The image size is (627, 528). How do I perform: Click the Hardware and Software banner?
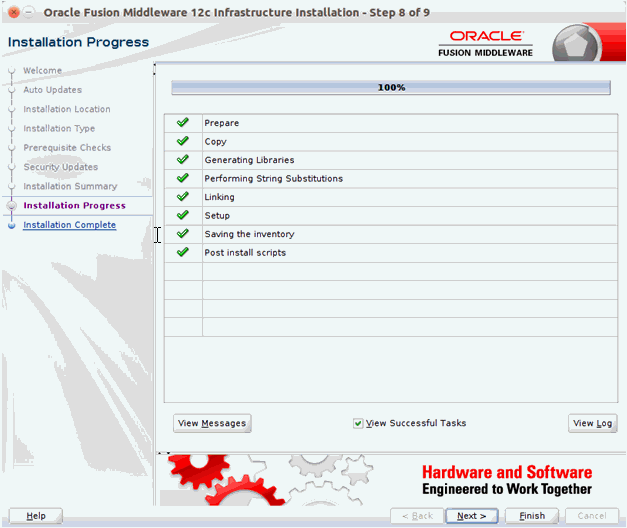[x=507, y=480]
